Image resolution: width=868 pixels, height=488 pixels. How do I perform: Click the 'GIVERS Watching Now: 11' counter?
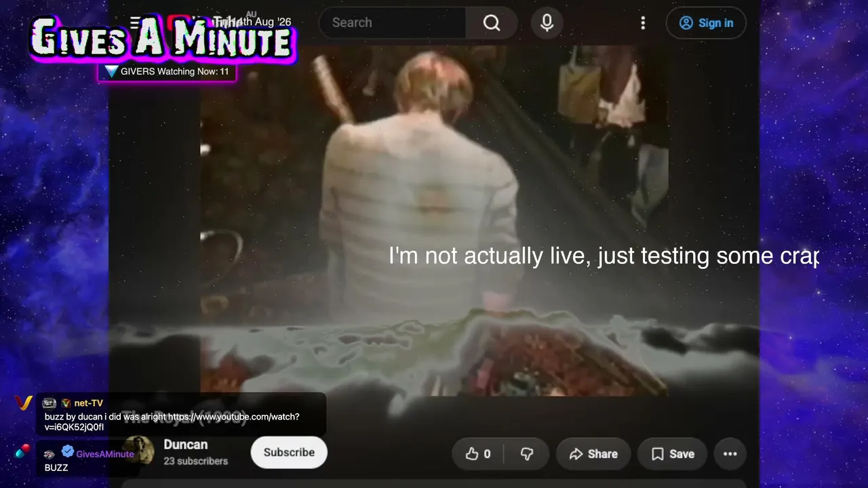(167, 71)
